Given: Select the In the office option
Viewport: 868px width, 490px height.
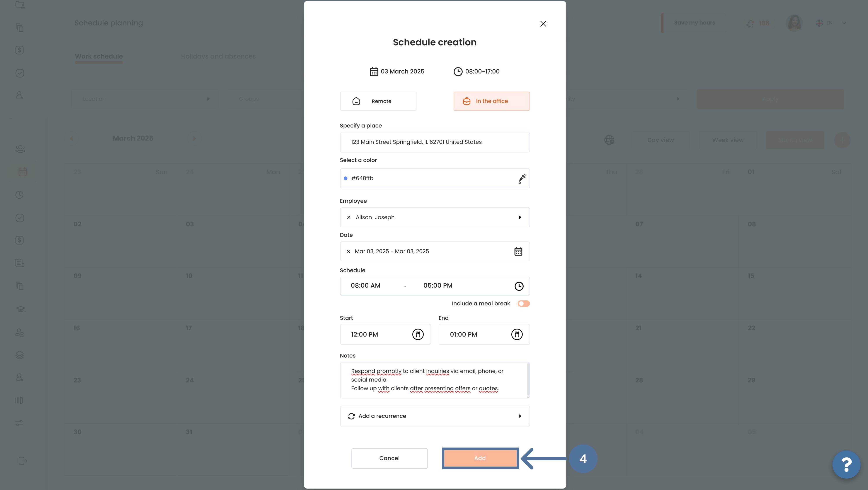Looking at the screenshot, I should point(491,101).
